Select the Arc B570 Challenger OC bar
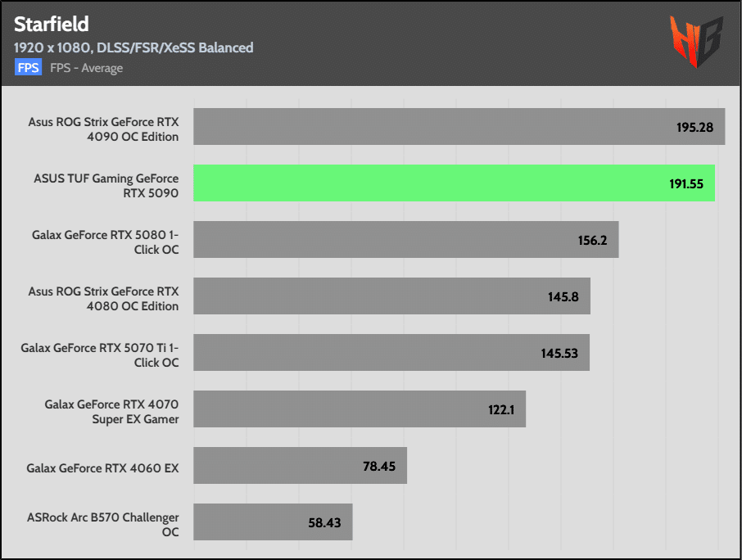Viewport: 742px width, 560px height. click(x=273, y=522)
